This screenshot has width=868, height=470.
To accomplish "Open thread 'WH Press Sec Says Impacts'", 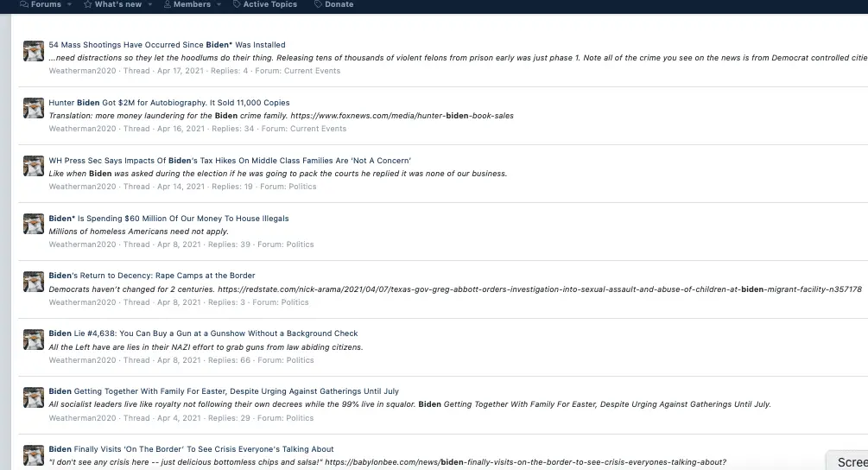I will (x=230, y=161).
